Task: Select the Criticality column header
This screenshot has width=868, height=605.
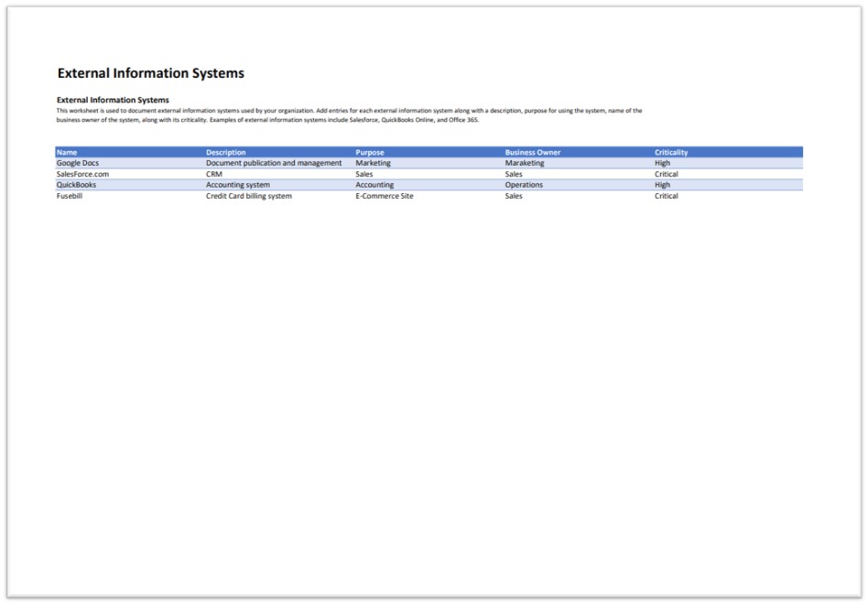Action: coord(670,152)
